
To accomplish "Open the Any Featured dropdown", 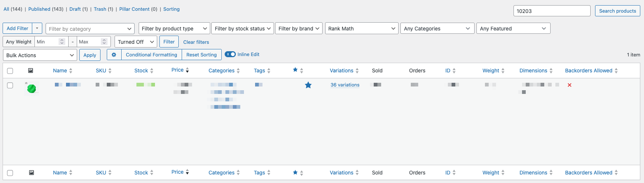I will click(x=513, y=29).
